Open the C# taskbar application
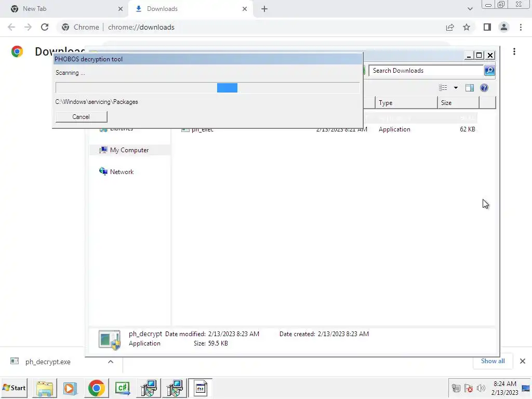 coord(123,388)
